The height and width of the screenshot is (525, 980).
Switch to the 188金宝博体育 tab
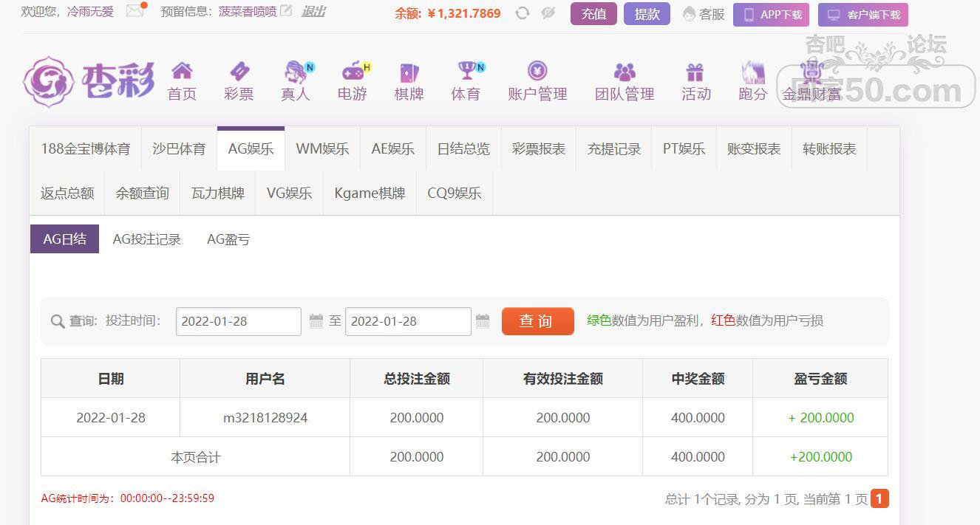pyautogui.click(x=85, y=148)
